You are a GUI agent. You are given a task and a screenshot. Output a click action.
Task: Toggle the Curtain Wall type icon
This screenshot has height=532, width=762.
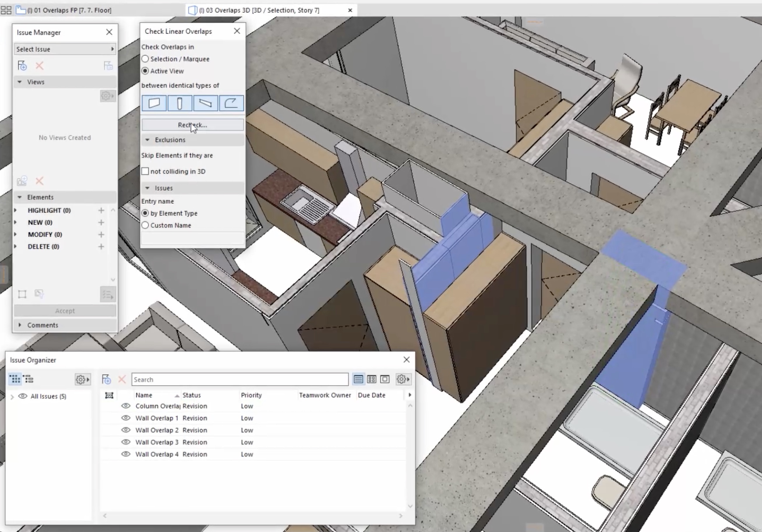231,103
